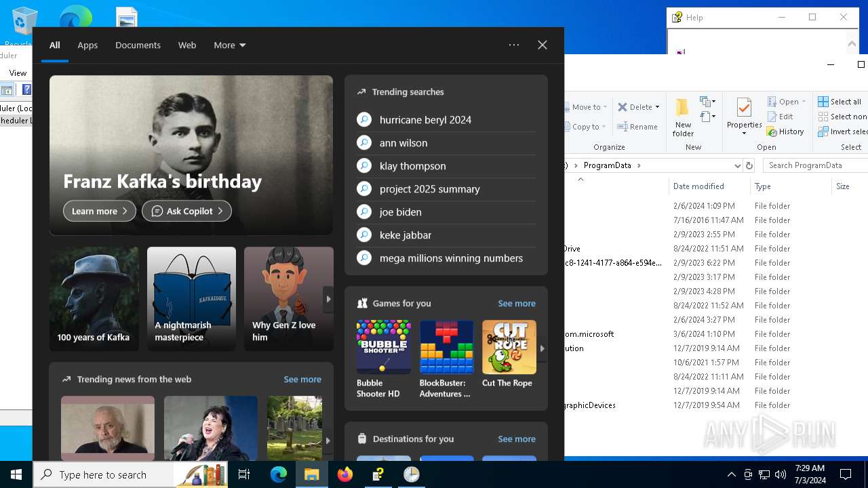Open news thumbnail of elderly man
This screenshot has width=868, height=488.
[108, 428]
